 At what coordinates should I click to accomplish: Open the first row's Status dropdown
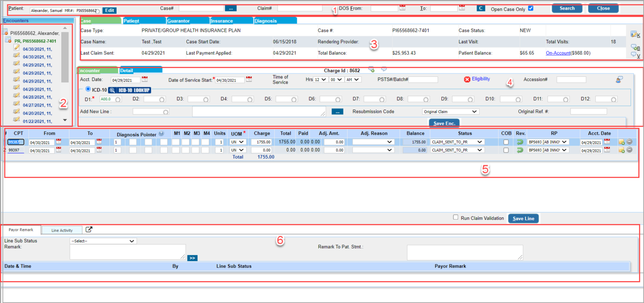click(457, 142)
